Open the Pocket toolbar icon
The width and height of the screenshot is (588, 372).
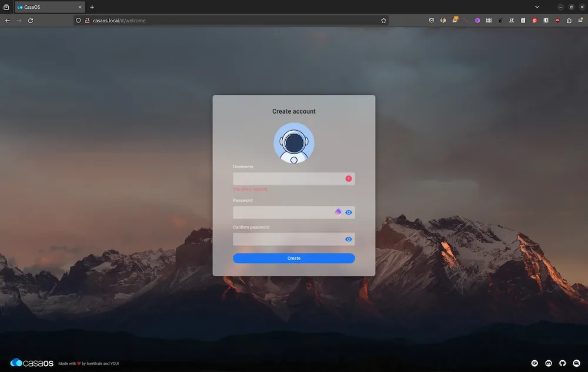(431, 21)
